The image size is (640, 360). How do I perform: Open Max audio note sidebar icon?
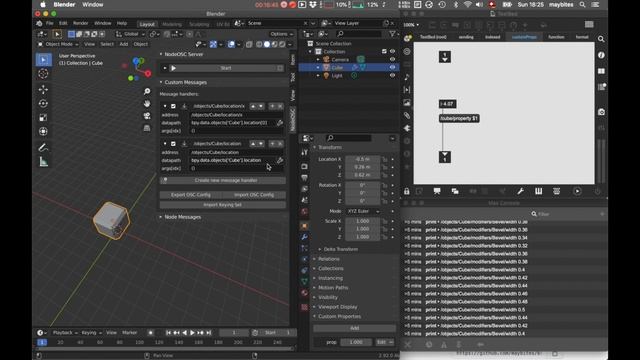pos(407,77)
